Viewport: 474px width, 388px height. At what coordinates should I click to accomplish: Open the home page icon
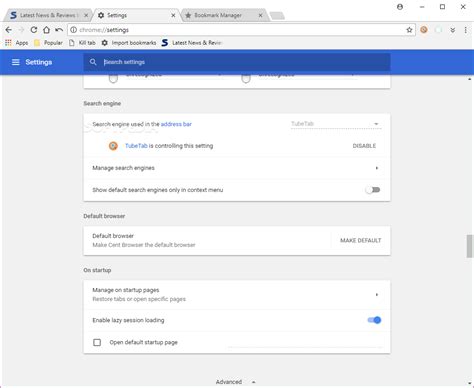[x=46, y=30]
